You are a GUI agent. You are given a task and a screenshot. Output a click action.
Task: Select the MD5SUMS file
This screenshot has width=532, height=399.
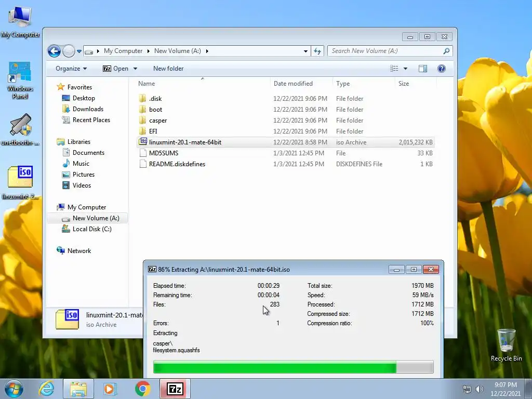coord(285,153)
